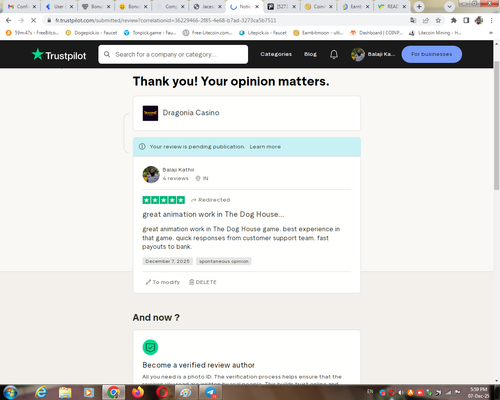
Task: Stop page loading with X button
Action: tap(33, 20)
